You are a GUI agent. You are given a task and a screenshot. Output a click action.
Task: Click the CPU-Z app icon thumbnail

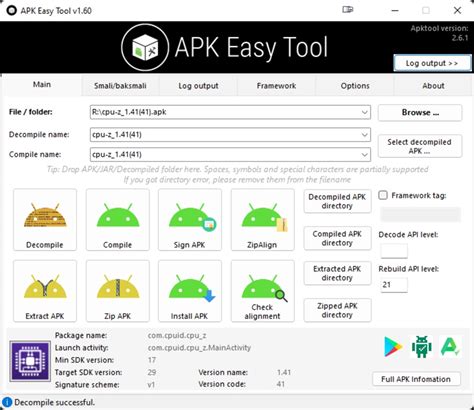tap(30, 361)
